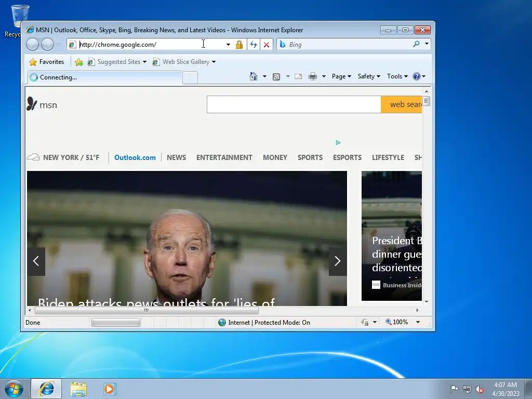This screenshot has width=532, height=399.
Task: Click the privacy report status icon
Action: (365, 322)
